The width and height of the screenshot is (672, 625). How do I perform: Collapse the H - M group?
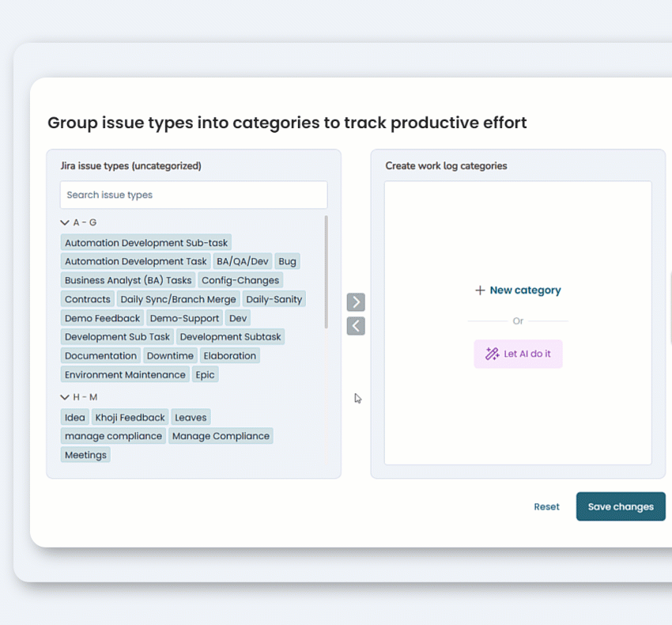point(65,397)
